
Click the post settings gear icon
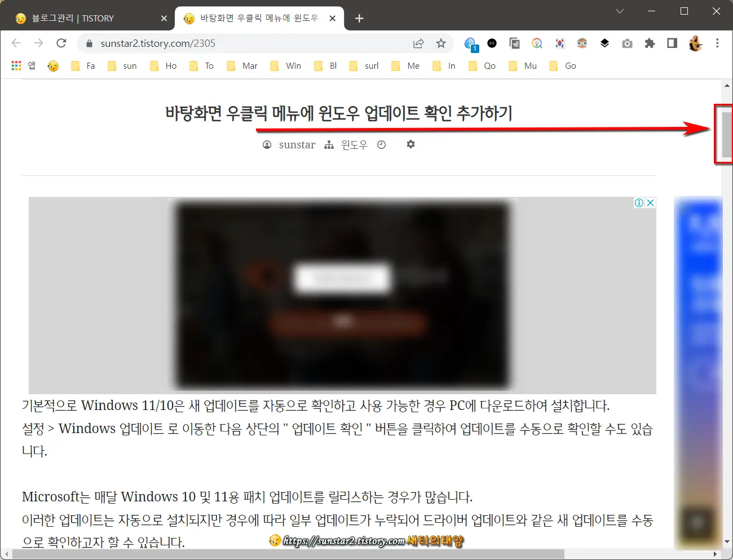(410, 144)
